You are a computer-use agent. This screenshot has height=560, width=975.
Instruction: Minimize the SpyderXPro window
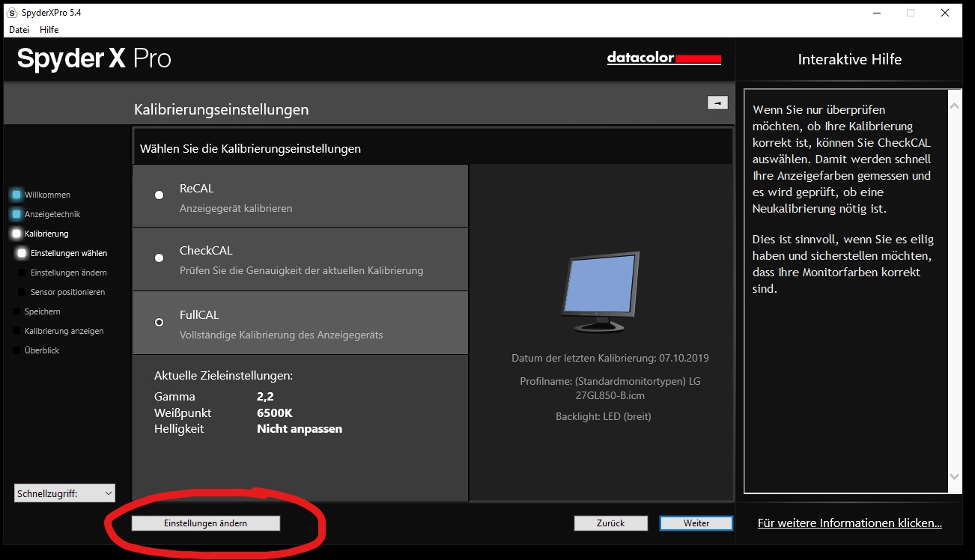pos(876,13)
